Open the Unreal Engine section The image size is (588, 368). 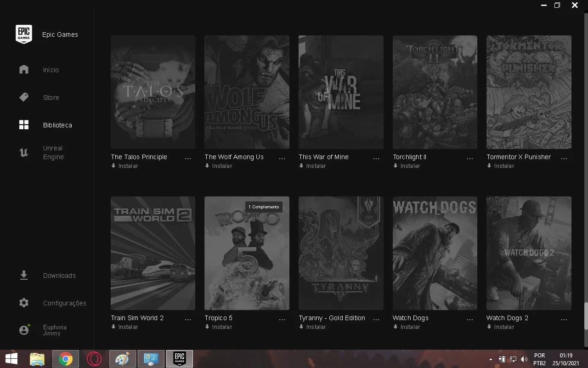tap(53, 153)
